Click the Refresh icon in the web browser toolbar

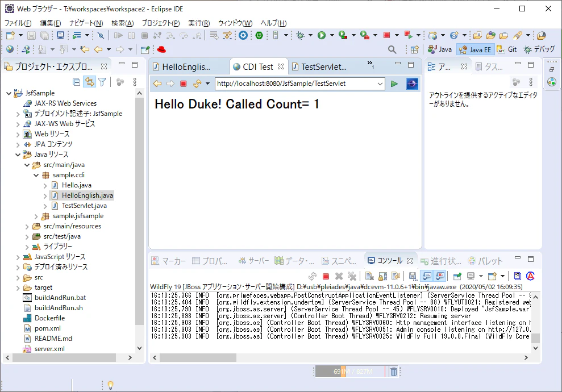tap(197, 84)
